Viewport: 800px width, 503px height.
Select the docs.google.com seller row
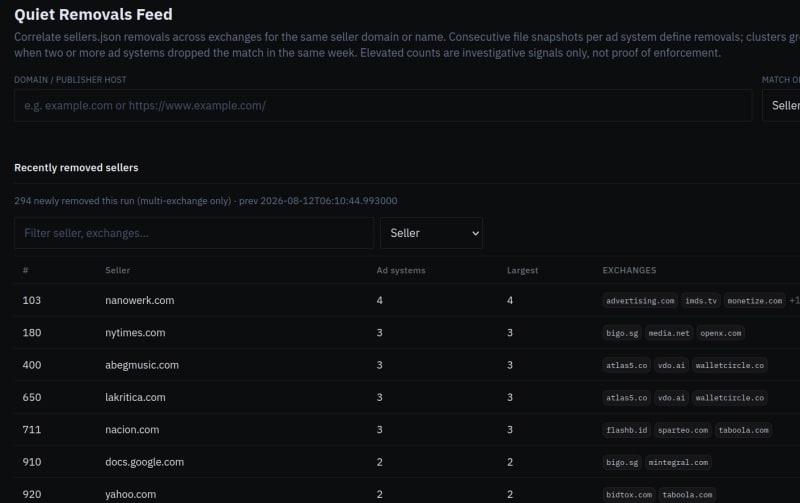coord(407,462)
